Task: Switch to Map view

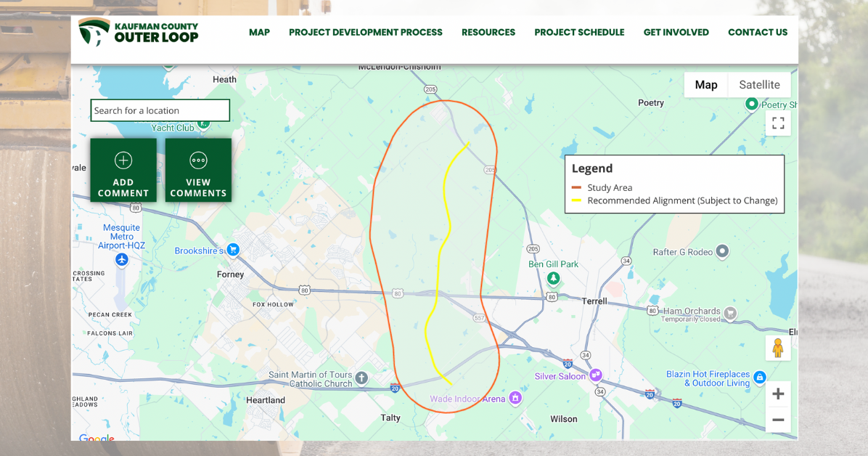Action: (x=705, y=84)
